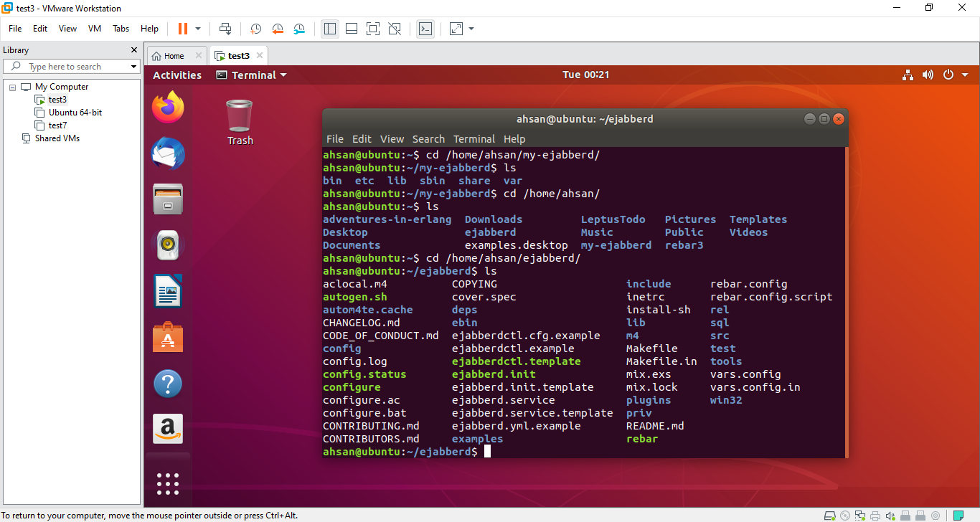Image resolution: width=980 pixels, height=522 pixels.
Task: Open the VM menu
Action: tap(95, 29)
